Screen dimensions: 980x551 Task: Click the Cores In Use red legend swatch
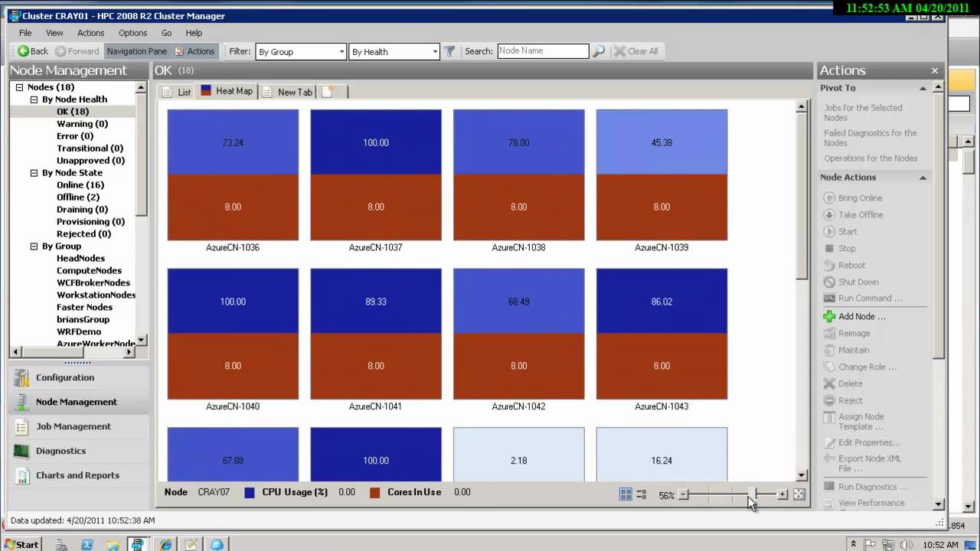pyautogui.click(x=375, y=493)
